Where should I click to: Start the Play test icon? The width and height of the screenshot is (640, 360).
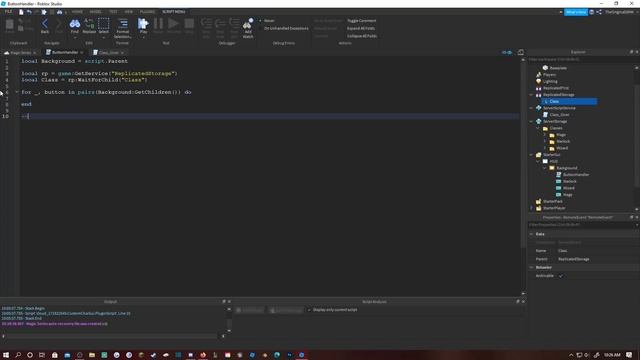coord(143,24)
